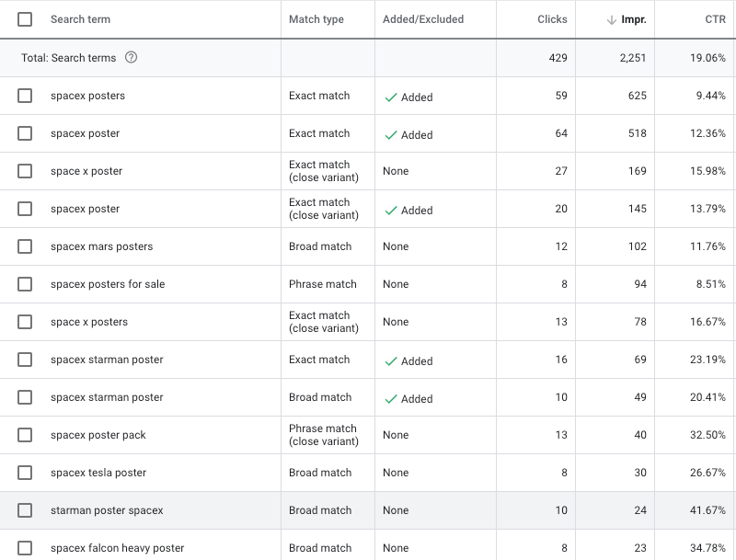Check the starman poster spacex row checkbox
This screenshot has width=736, height=560.
coord(25,510)
